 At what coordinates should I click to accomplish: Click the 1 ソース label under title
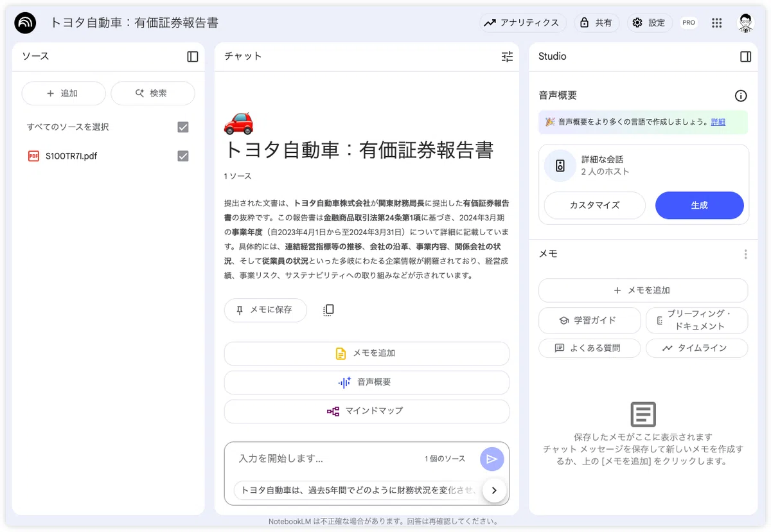click(x=238, y=176)
